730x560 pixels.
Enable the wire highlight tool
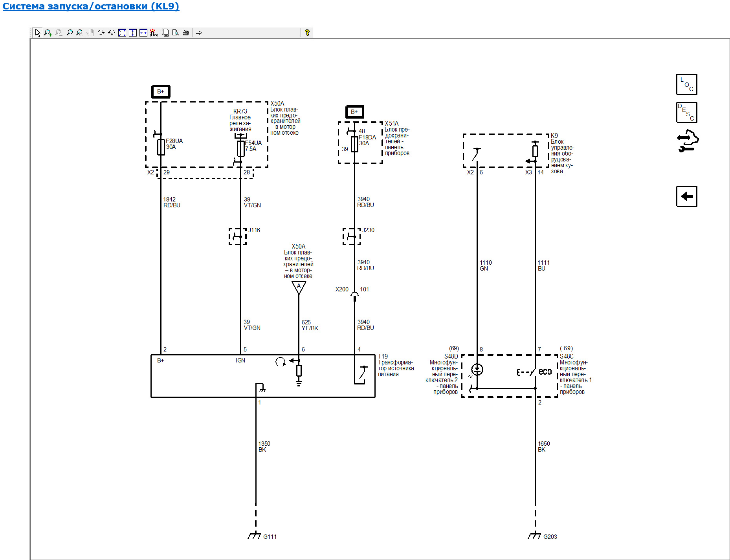[154, 33]
